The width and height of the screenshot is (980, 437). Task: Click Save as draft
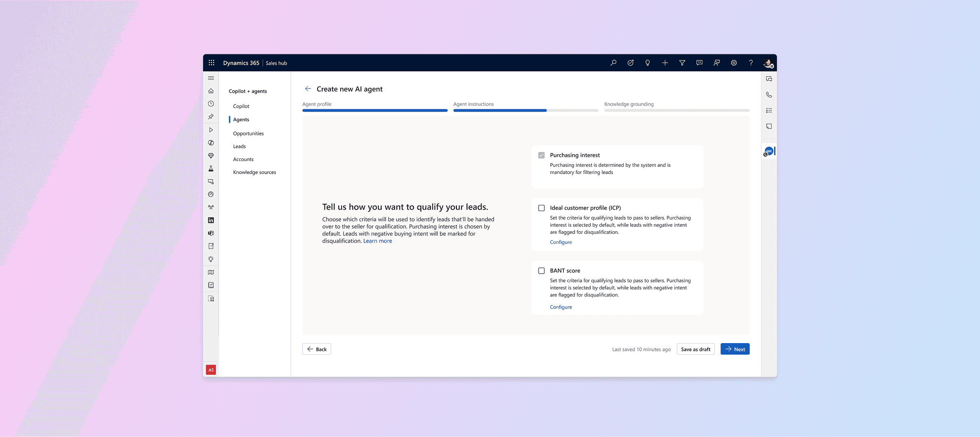point(695,349)
